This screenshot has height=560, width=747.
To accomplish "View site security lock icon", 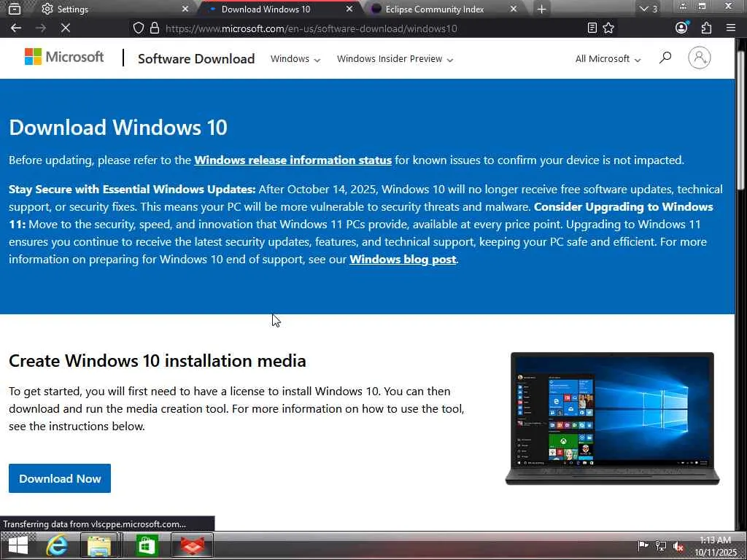I will [155, 28].
